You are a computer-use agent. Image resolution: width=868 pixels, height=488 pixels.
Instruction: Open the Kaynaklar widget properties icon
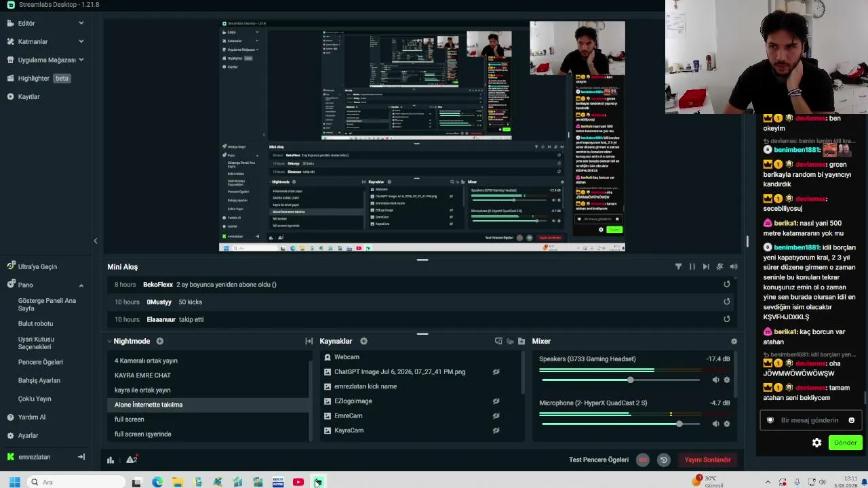coord(498,341)
